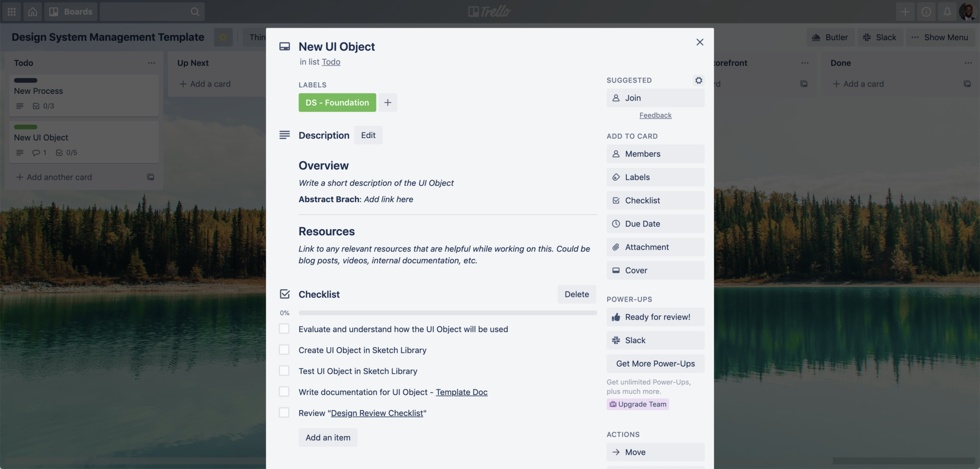This screenshot has height=469, width=980.
Task: Open Show Menu in top right
Action: point(939,37)
